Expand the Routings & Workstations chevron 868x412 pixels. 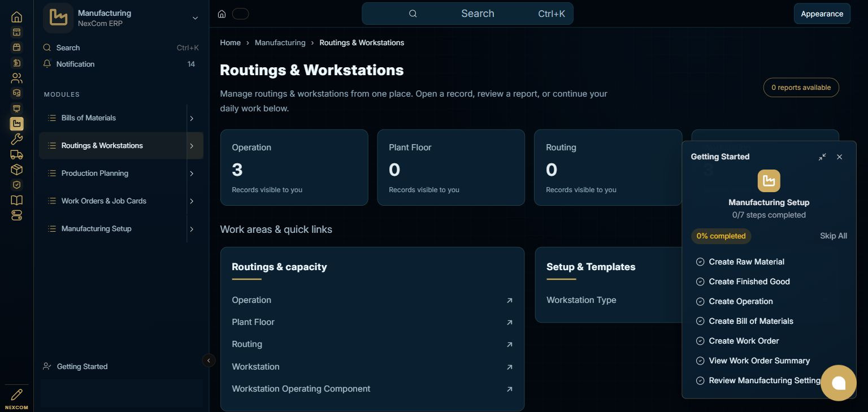[192, 146]
